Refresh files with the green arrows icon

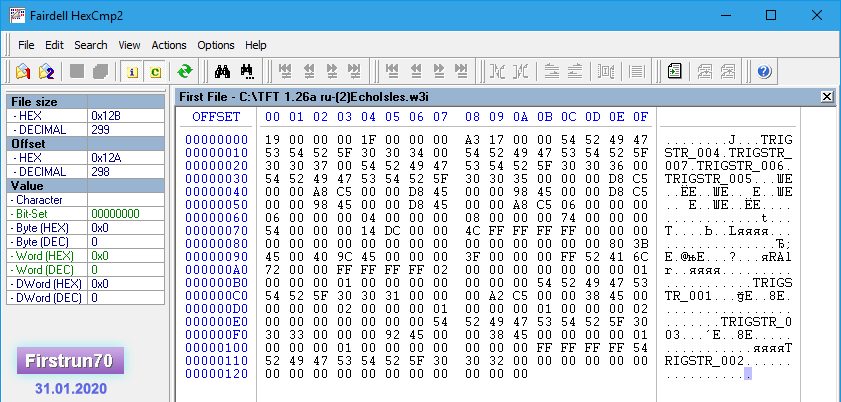[185, 71]
